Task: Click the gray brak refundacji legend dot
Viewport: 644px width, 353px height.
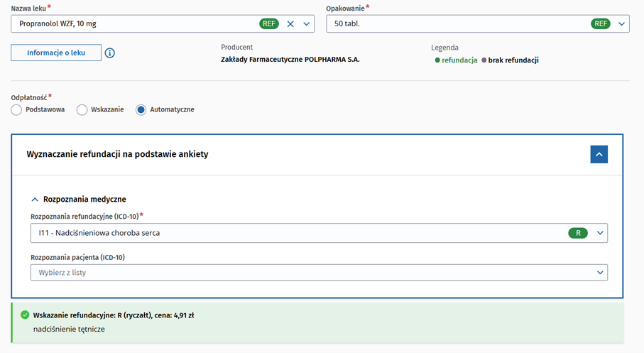Action: tap(484, 60)
